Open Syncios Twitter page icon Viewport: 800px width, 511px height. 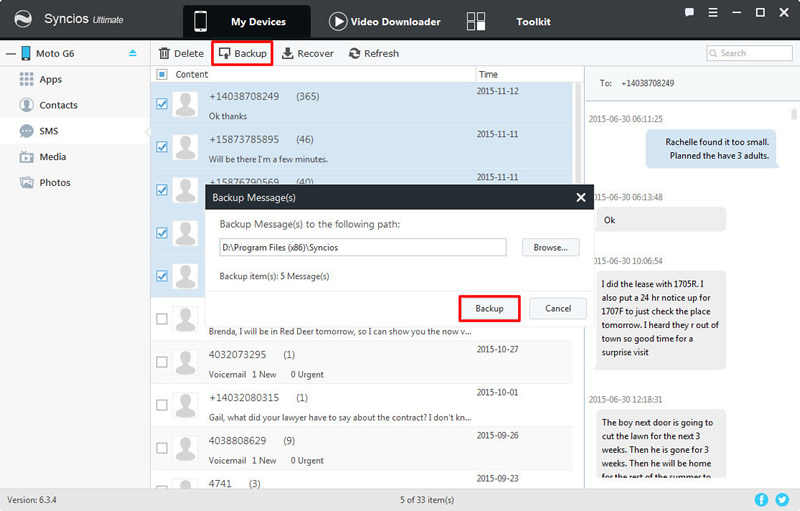(x=782, y=500)
